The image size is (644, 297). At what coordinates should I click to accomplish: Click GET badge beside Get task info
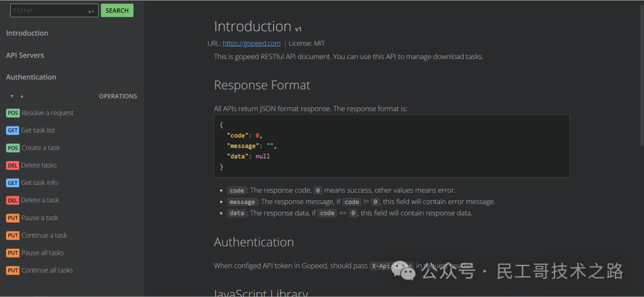[13, 183]
